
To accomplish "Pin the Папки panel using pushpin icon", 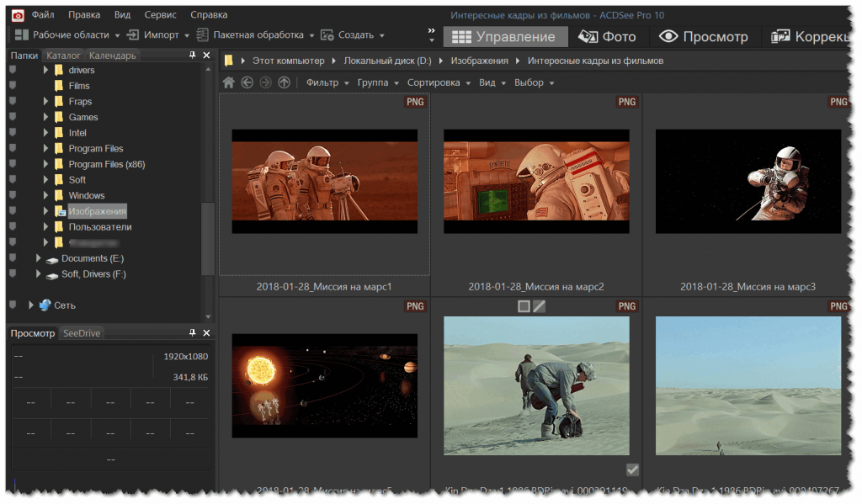I will [x=192, y=56].
